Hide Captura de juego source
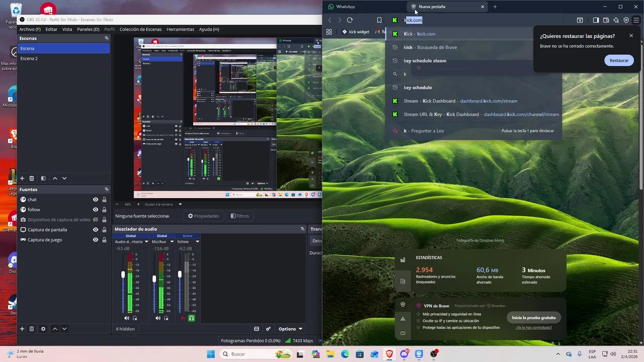The image size is (644, 362). click(x=95, y=240)
